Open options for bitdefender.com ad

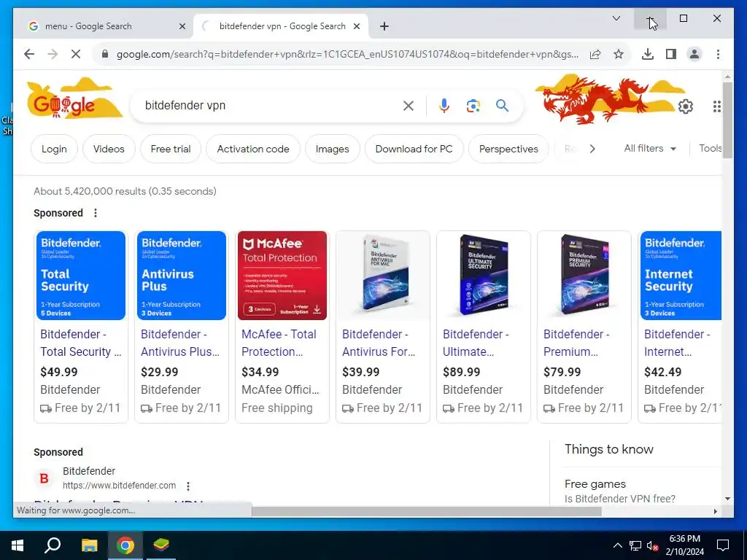(188, 486)
